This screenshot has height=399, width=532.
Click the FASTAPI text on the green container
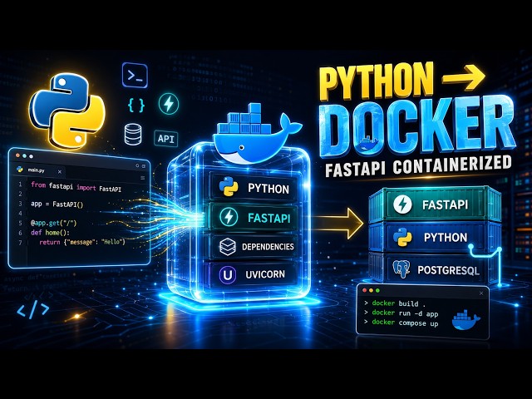[x=446, y=204]
